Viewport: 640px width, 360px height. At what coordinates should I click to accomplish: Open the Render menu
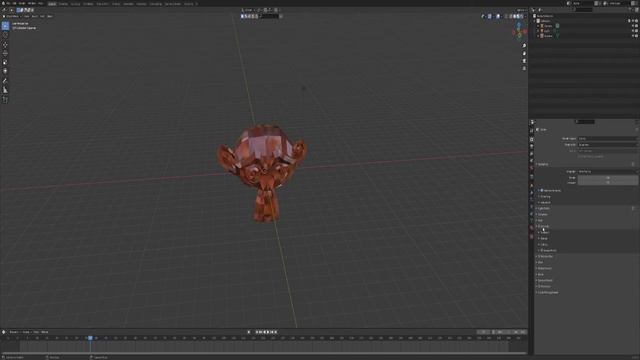[x=22, y=3]
